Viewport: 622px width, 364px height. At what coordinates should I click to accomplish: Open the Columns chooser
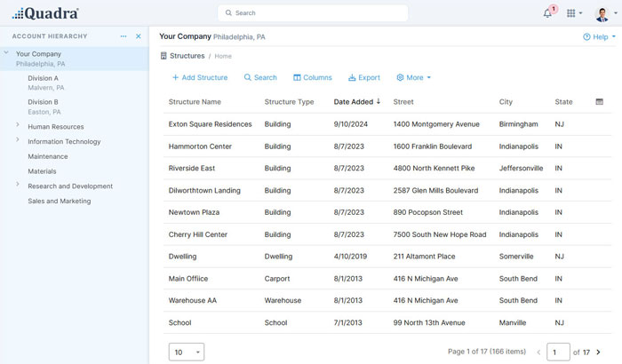[313, 77]
